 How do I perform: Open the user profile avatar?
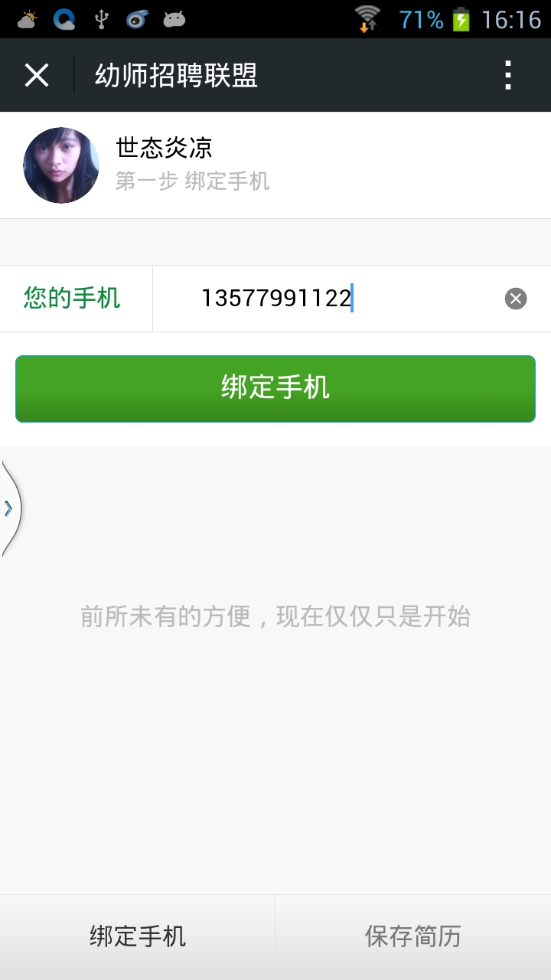tap(61, 165)
